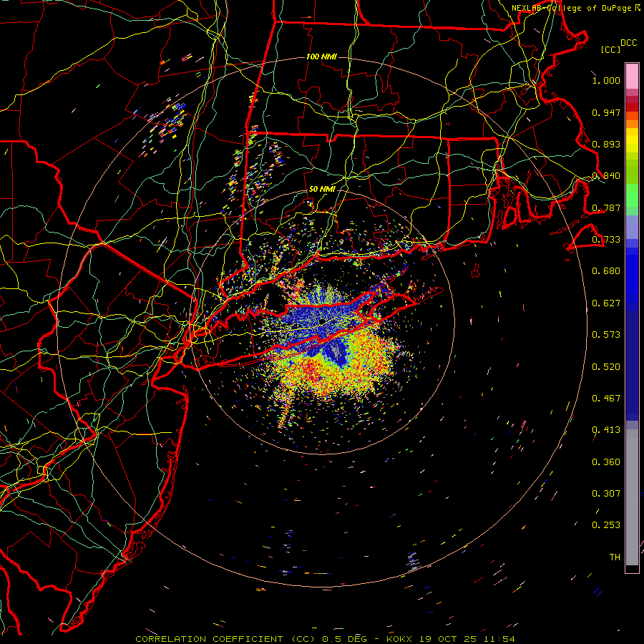Click the 0.573 color scale value
The height and width of the screenshot is (644, 644).
tap(606, 335)
